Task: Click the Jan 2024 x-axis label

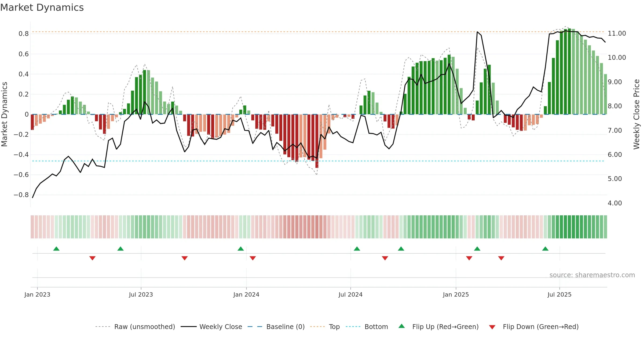Action: pos(246,294)
